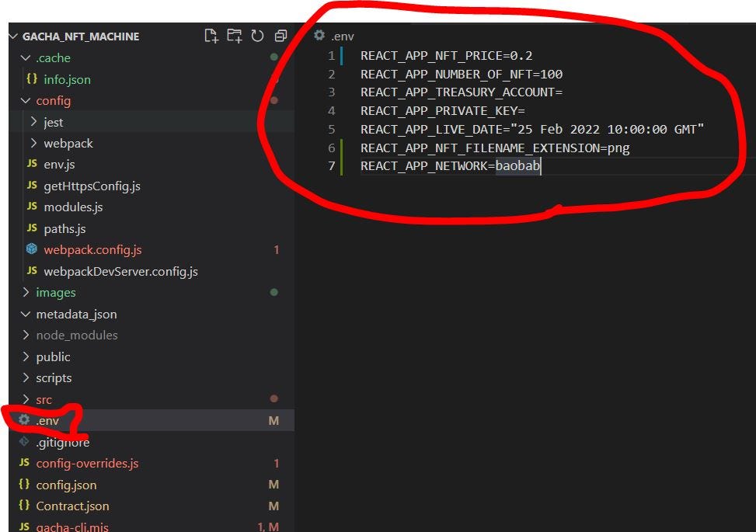This screenshot has width=756, height=532.
Task: Click the braces icon beside Contract.json
Action: click(x=24, y=506)
